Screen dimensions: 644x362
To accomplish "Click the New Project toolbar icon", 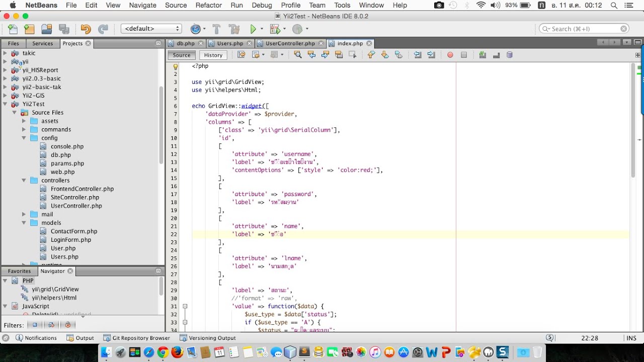I will pyautogui.click(x=30, y=29).
